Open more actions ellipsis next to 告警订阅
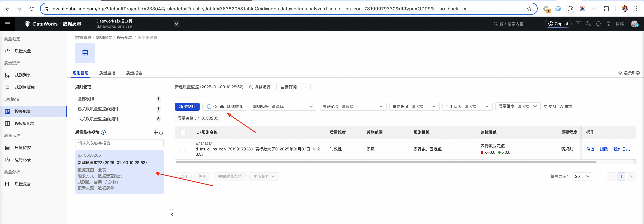The image size is (644, 224). [x=307, y=87]
